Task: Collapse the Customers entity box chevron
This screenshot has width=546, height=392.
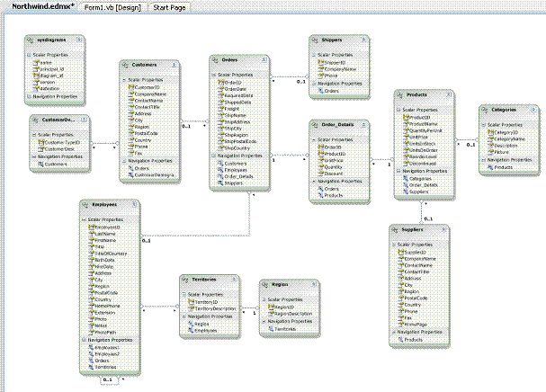Action: point(174,66)
